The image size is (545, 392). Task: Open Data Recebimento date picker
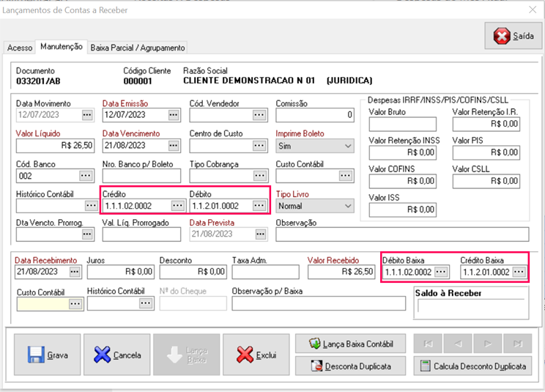pos(74,272)
